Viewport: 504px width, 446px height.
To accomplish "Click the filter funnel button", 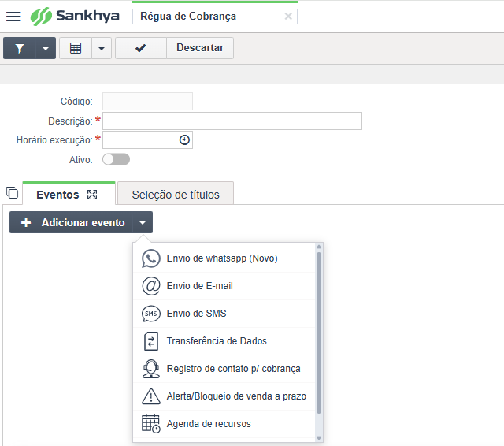I will pyautogui.click(x=19, y=48).
